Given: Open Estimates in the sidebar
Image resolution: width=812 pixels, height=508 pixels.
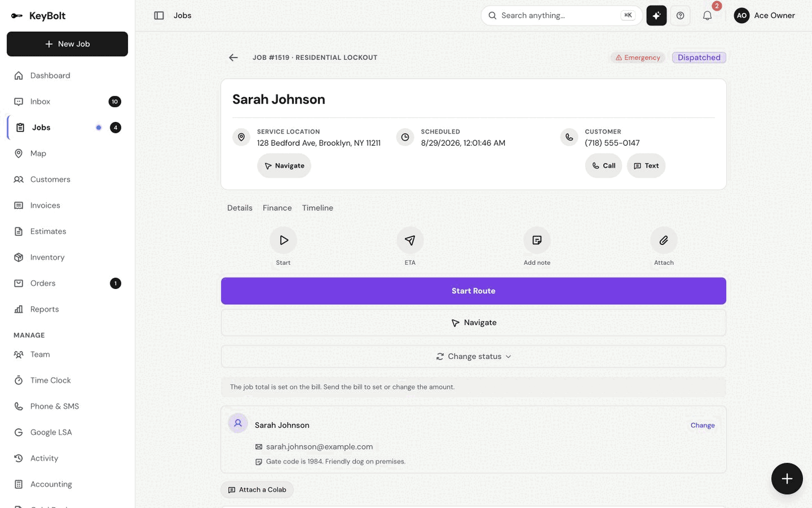Looking at the screenshot, I should (x=67, y=231).
